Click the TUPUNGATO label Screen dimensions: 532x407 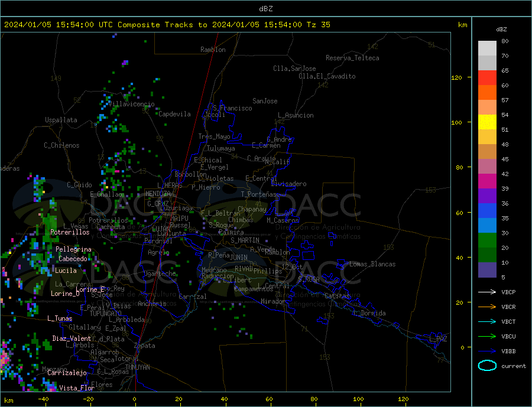pos(106,314)
